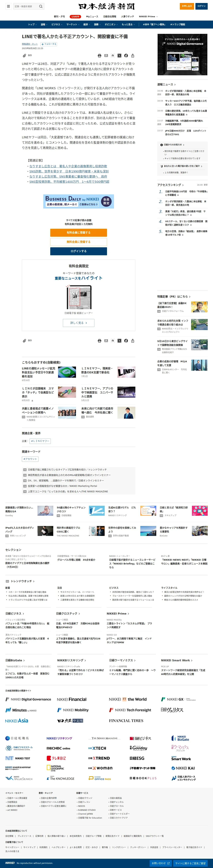Open the 速報ニュース section heading
Image resolution: width=213 pixels, height=868 pixels.
tap(167, 85)
